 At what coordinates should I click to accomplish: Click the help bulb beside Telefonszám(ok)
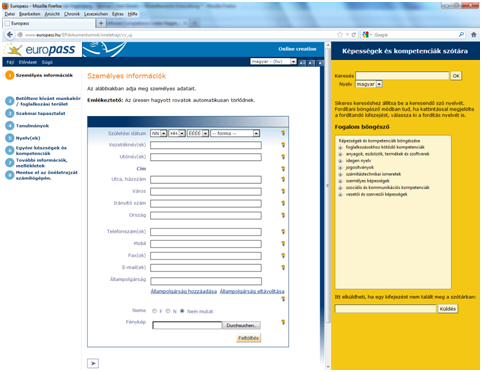283,231
